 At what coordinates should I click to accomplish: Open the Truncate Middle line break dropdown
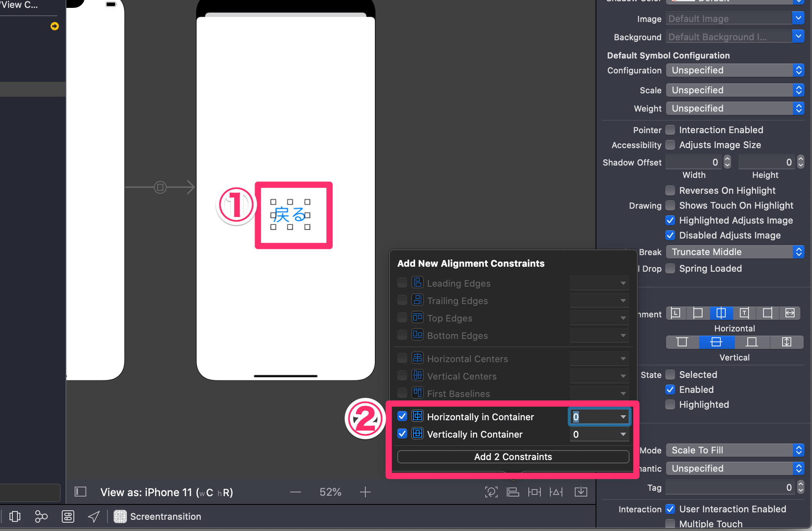734,252
